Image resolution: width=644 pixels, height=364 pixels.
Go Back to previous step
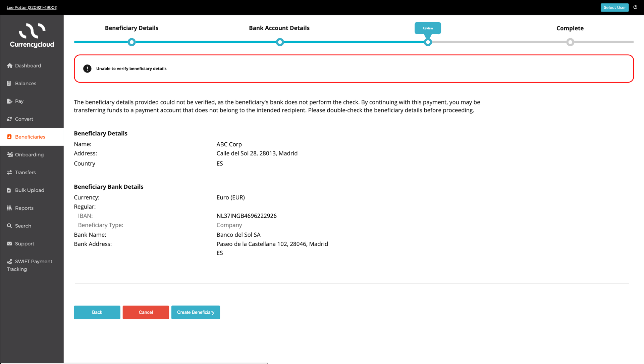tap(97, 312)
